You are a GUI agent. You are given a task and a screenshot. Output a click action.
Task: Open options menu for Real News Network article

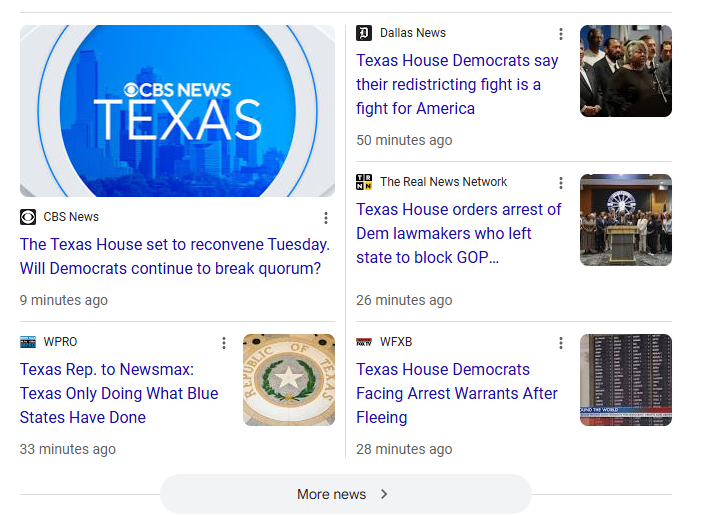coord(561,183)
